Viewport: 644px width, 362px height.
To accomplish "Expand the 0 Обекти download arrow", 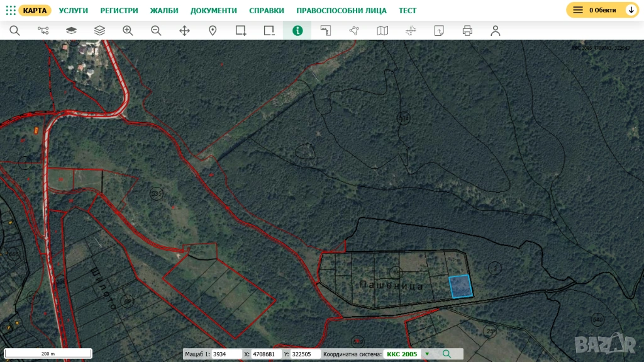I will (631, 10).
